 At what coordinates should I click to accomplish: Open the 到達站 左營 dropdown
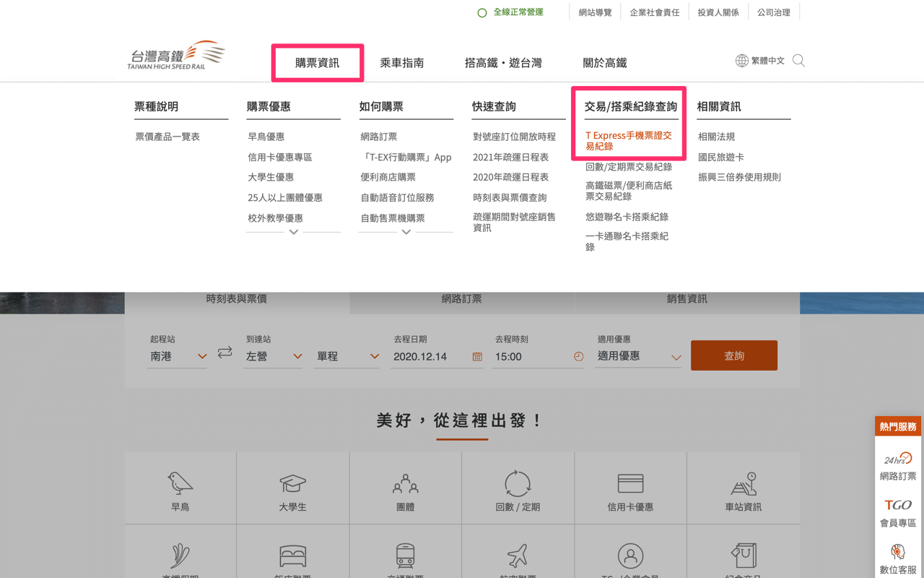pos(274,356)
